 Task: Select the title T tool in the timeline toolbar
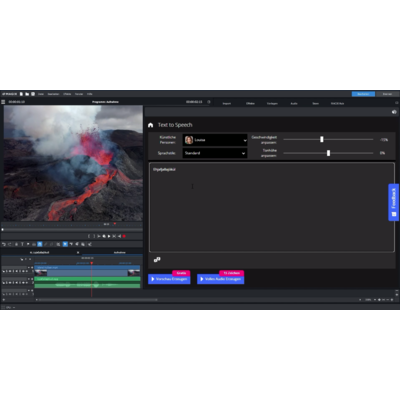coord(22,244)
